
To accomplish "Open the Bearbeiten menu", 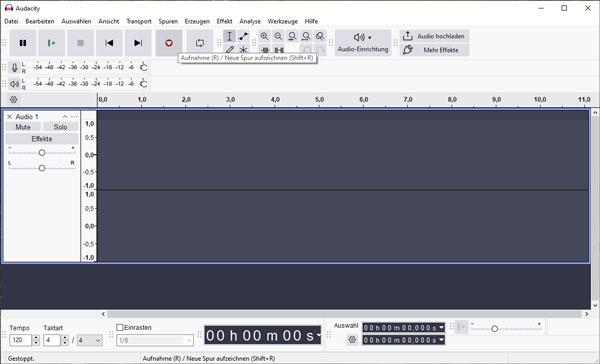I will point(40,21).
